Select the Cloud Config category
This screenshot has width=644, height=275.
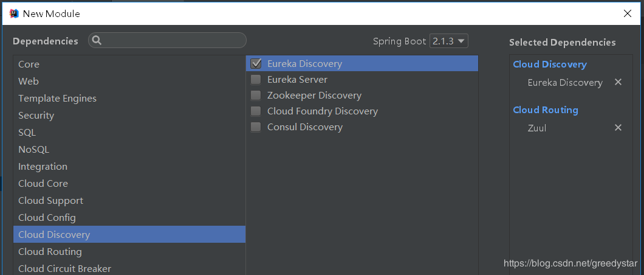129,217
